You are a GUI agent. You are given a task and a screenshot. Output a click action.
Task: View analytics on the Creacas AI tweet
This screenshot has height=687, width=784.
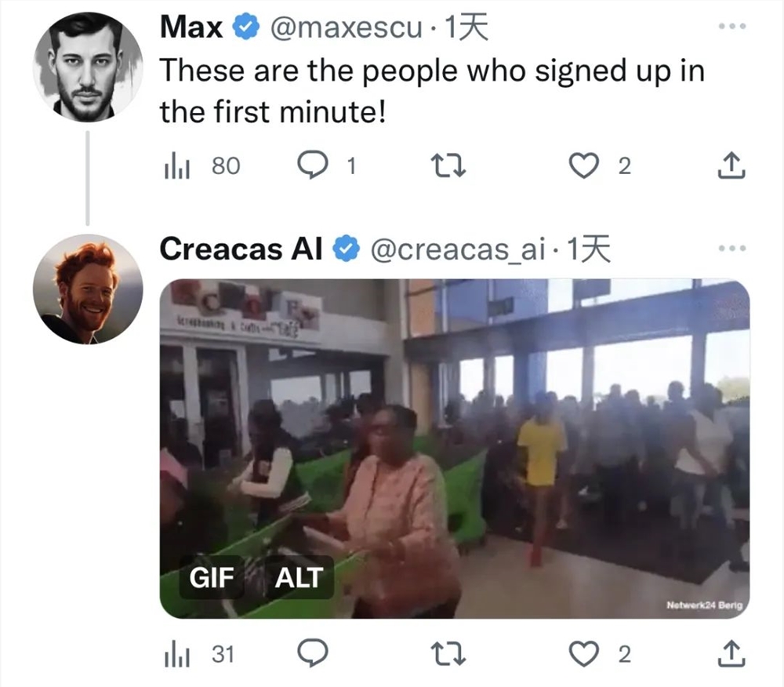tap(199, 654)
